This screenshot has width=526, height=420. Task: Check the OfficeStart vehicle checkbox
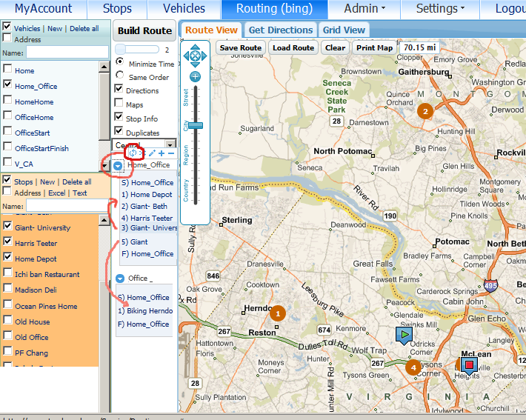(x=7, y=130)
